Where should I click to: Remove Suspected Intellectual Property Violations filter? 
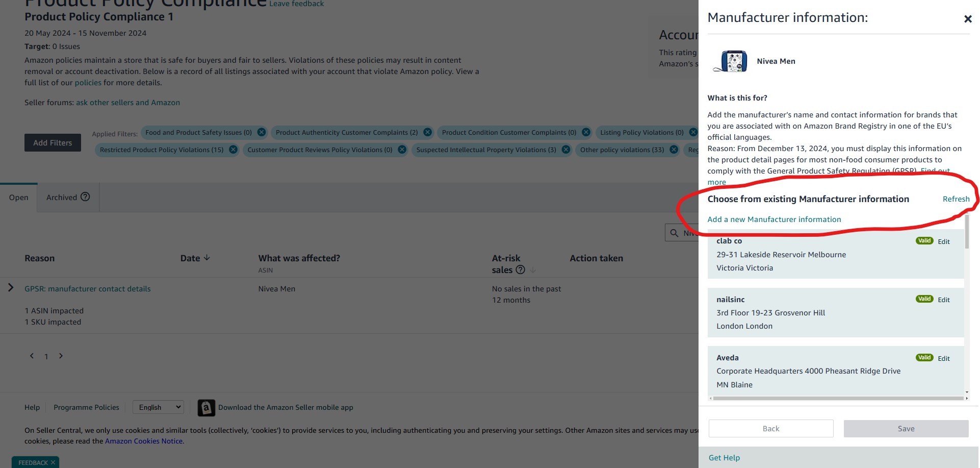[566, 150]
